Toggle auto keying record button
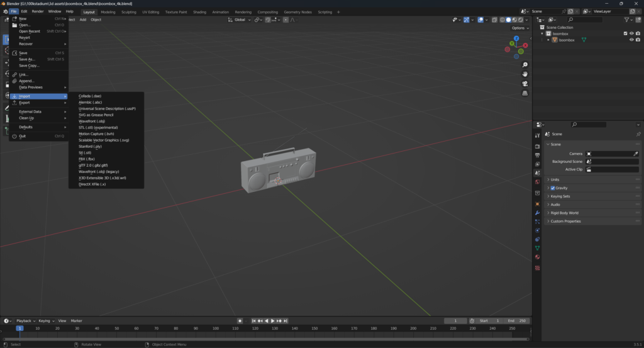This screenshot has height=348, width=644. [240, 321]
